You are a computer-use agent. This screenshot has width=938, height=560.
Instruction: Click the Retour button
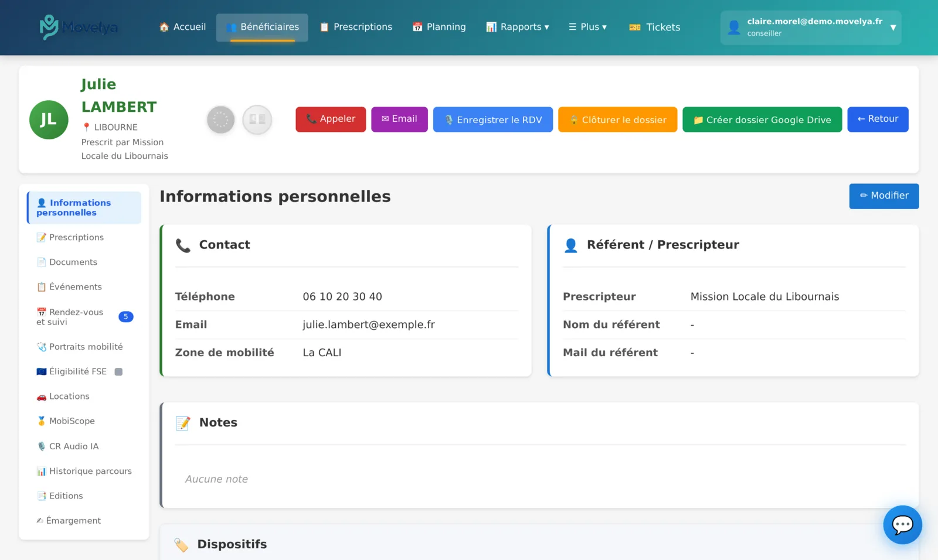click(x=878, y=119)
